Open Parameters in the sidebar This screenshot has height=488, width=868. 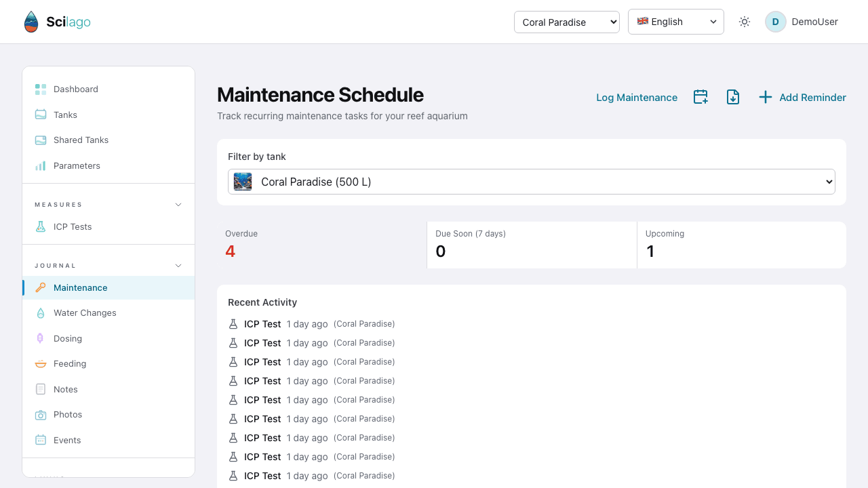coord(108,165)
